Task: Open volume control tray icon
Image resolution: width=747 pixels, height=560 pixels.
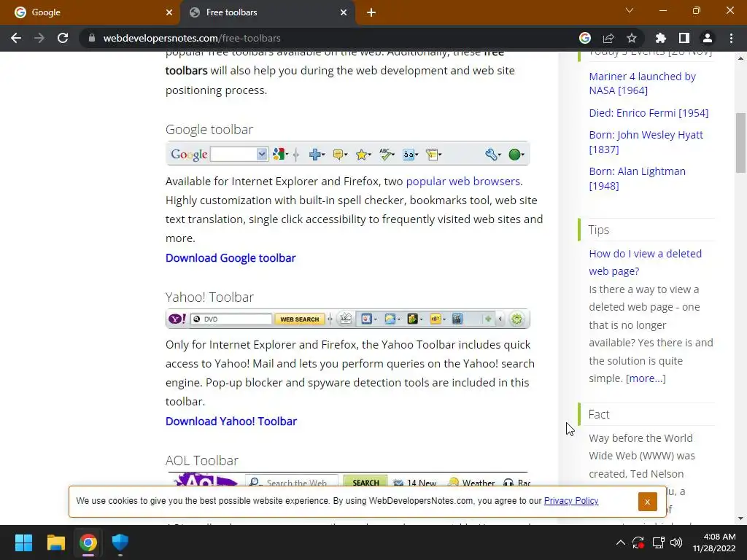Action: pyautogui.click(x=676, y=542)
